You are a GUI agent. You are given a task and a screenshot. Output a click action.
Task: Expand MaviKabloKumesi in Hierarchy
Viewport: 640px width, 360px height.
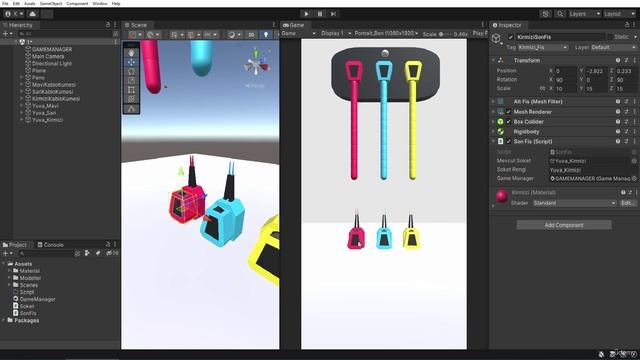(22, 84)
